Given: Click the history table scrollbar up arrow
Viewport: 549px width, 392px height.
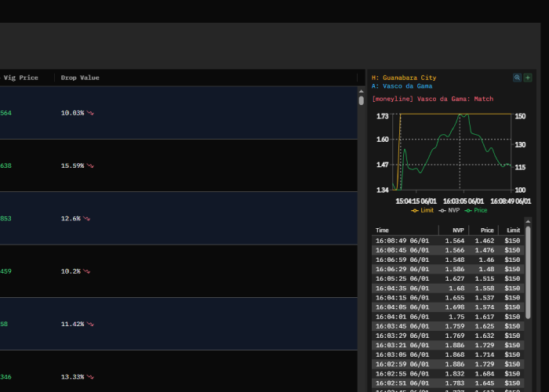Looking at the screenshot, I should click(528, 221).
